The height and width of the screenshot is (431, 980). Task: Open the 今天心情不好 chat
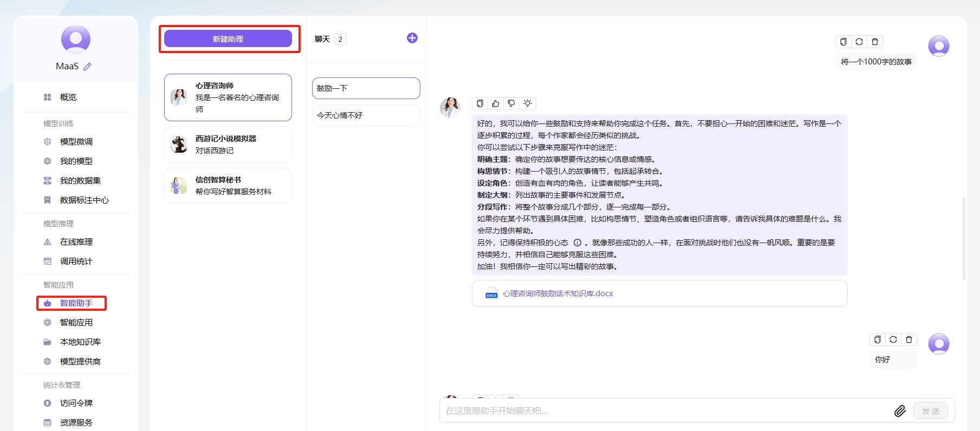[366, 115]
